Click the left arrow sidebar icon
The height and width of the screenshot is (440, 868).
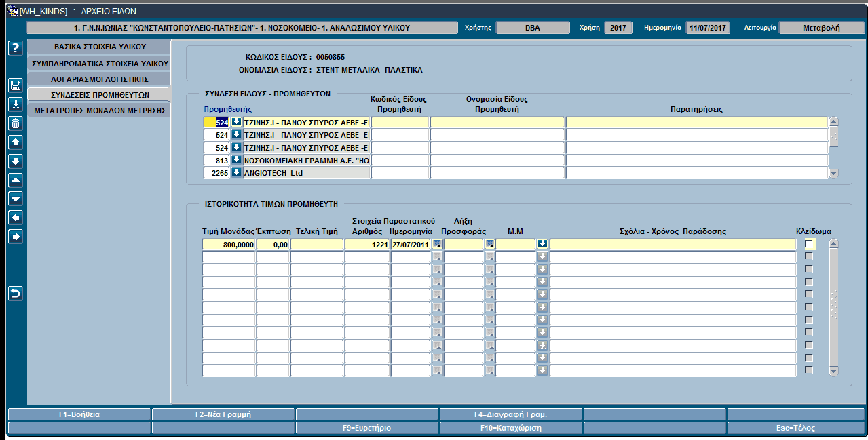[x=16, y=218]
